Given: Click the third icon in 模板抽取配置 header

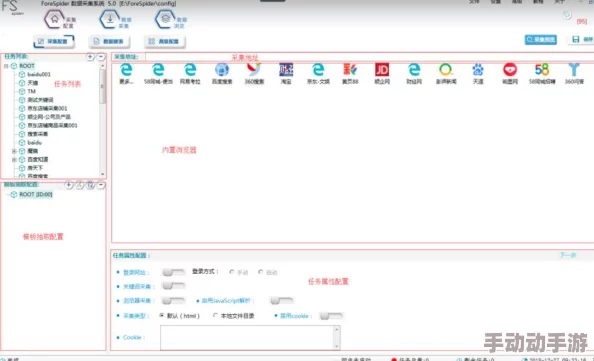Looking at the screenshot, I should pyautogui.click(x=90, y=185).
